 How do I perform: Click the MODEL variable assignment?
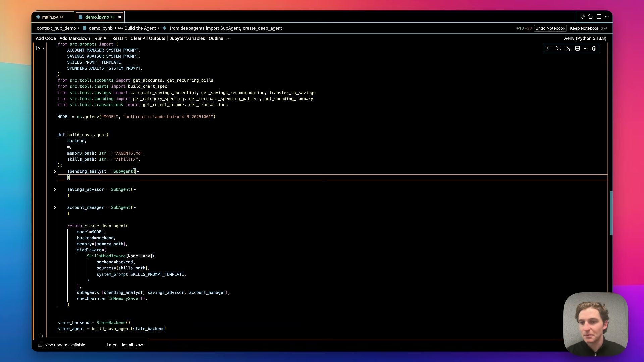[63, 117]
